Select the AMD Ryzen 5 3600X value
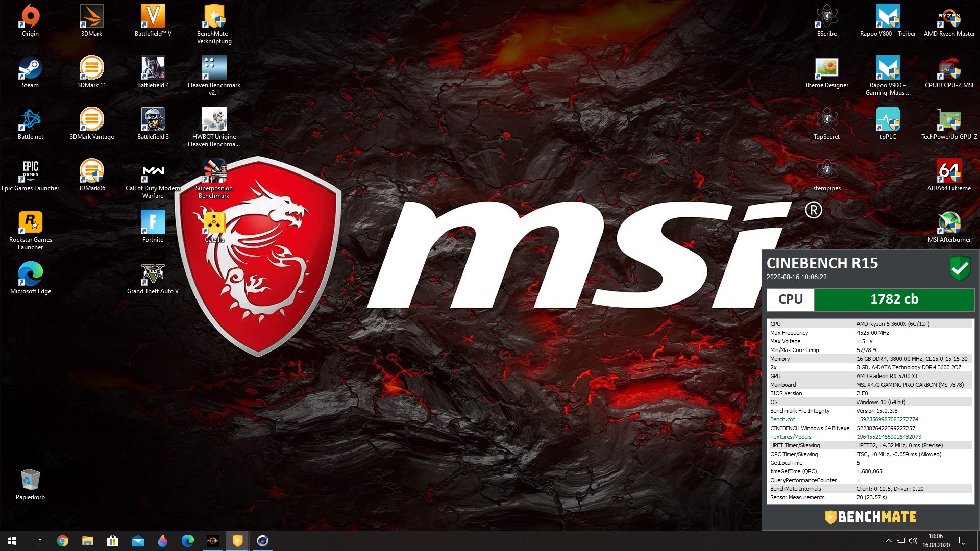 tap(893, 324)
